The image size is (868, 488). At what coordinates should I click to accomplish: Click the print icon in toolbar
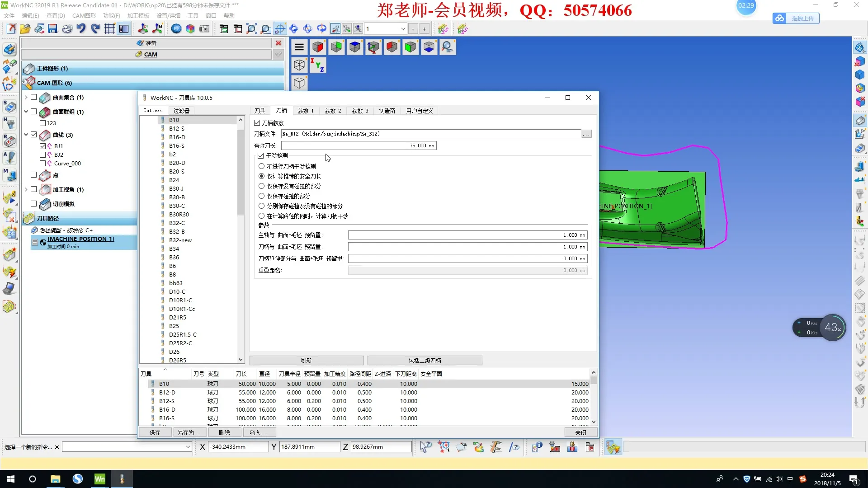(x=67, y=29)
